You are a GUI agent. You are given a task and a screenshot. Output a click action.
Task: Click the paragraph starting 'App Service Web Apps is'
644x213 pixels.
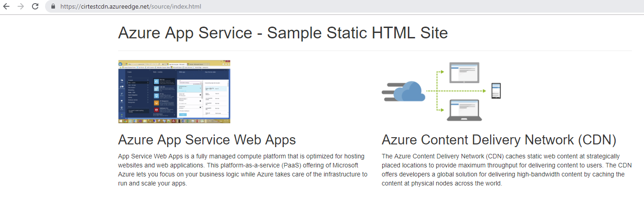pos(243,170)
